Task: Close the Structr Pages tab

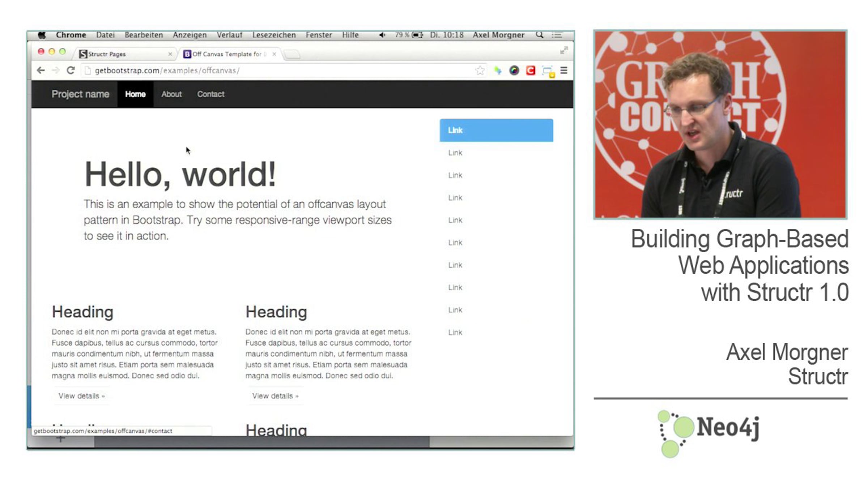Action: tap(170, 54)
